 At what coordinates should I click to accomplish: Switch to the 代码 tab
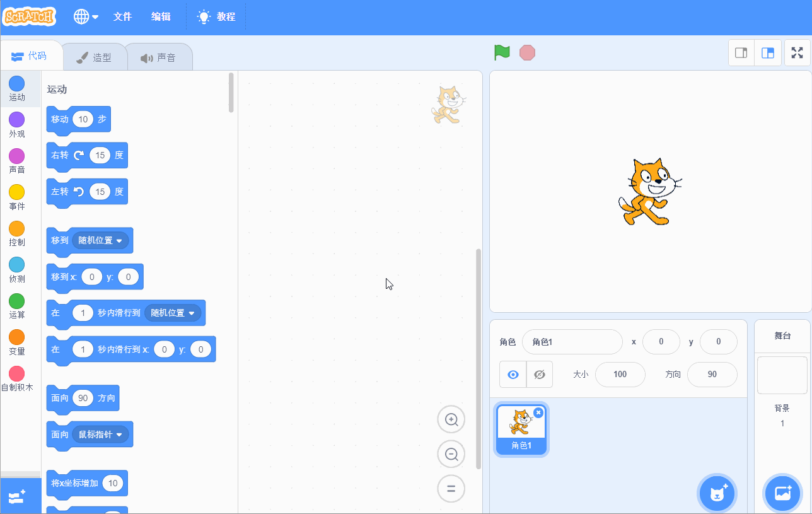(32, 56)
